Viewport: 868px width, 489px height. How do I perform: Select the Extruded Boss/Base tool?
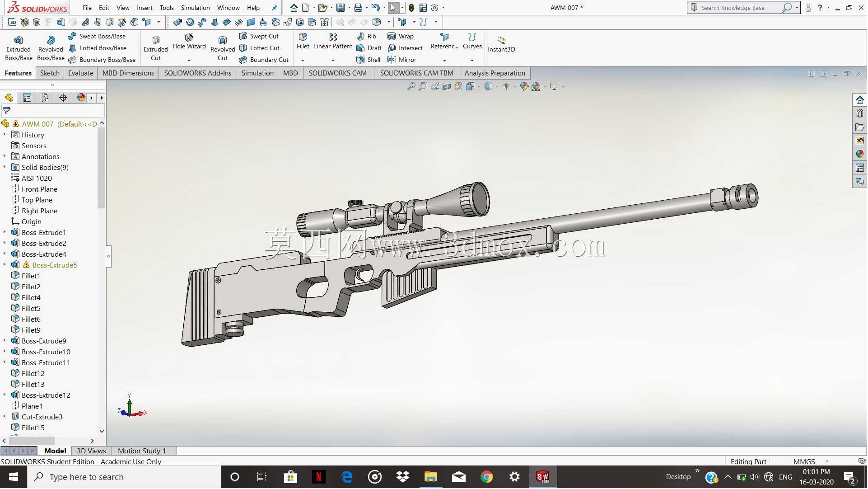19,48
